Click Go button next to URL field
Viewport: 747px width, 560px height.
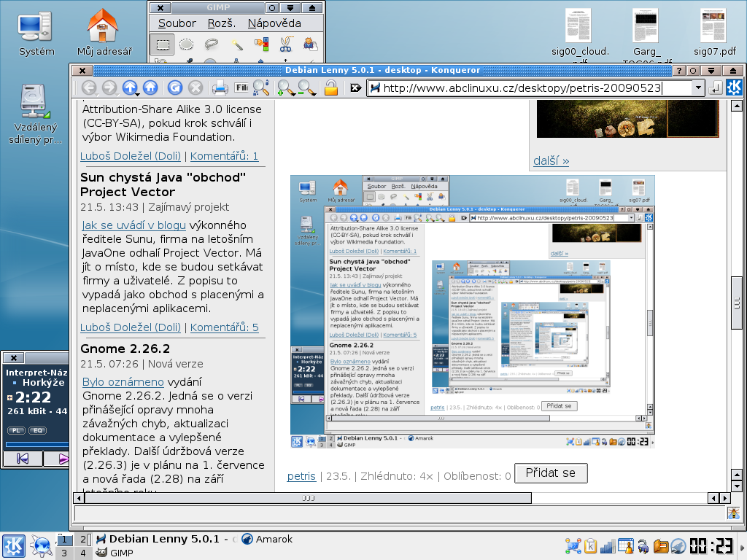pos(715,87)
